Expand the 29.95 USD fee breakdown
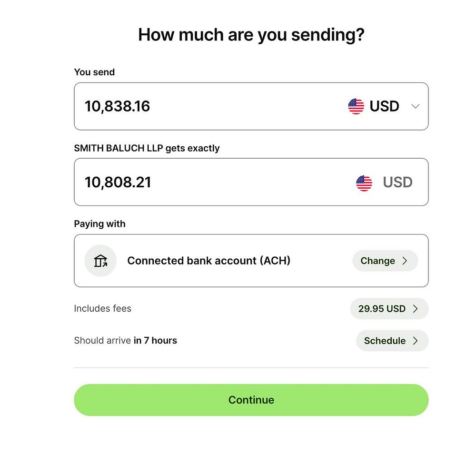 [x=382, y=309]
